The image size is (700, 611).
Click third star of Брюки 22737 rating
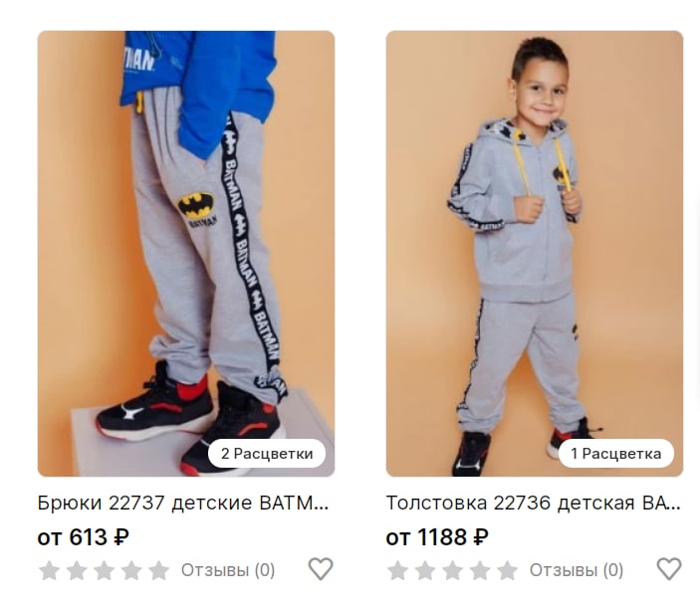[x=104, y=570]
